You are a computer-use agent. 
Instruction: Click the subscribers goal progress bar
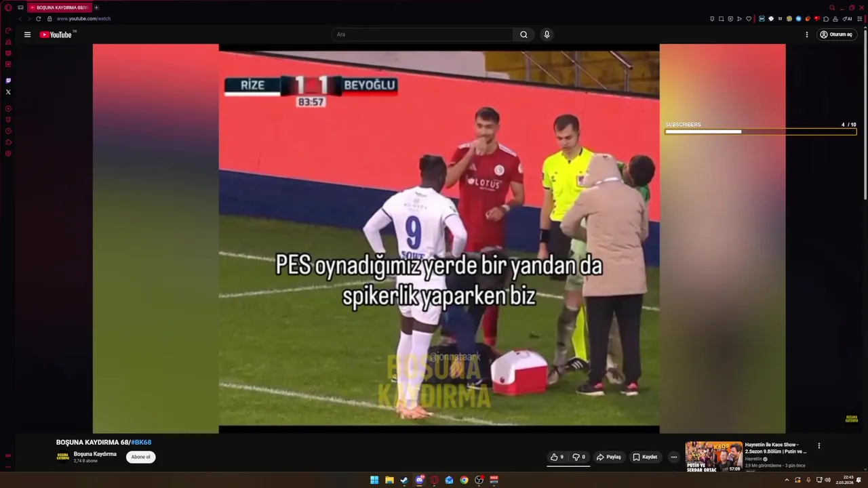click(760, 131)
